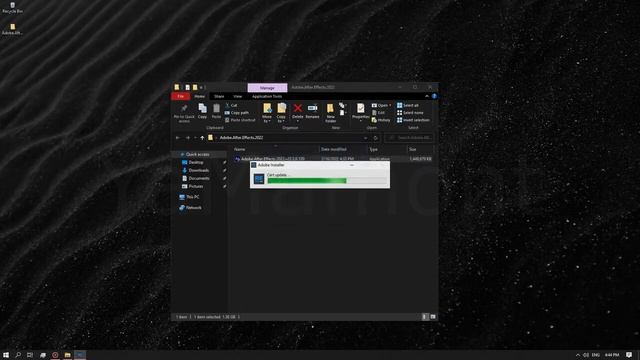Select the Manage contextual tab

(267, 88)
